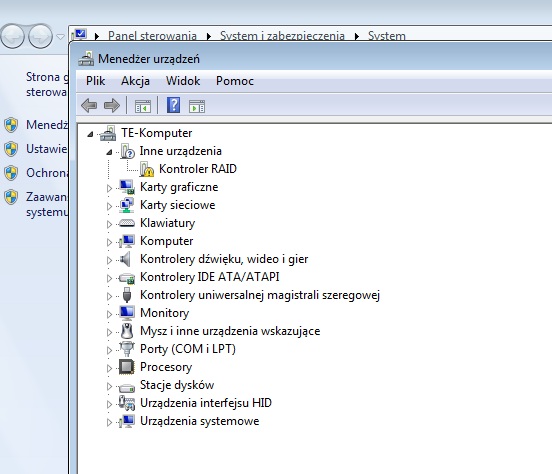Open the recent pages dropdown arrow
Screen dimensions: 552x474
click(x=61, y=36)
